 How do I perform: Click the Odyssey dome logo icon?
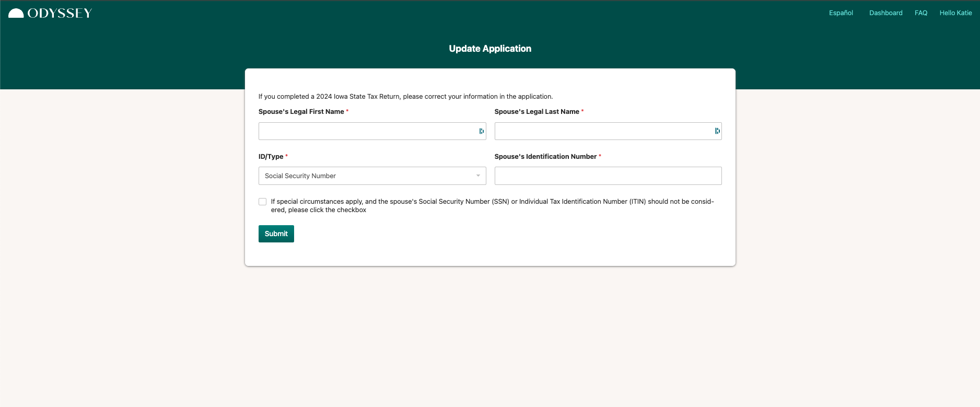[16, 14]
